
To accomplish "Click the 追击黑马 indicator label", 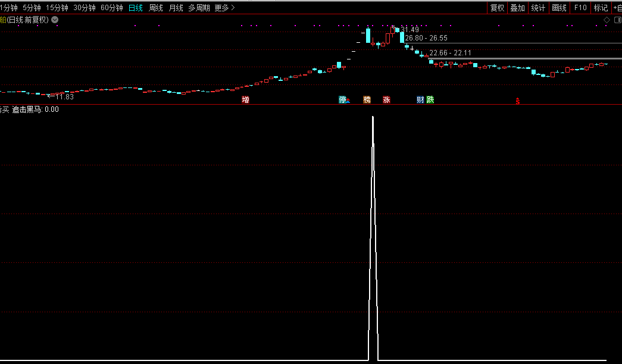I will [27, 109].
